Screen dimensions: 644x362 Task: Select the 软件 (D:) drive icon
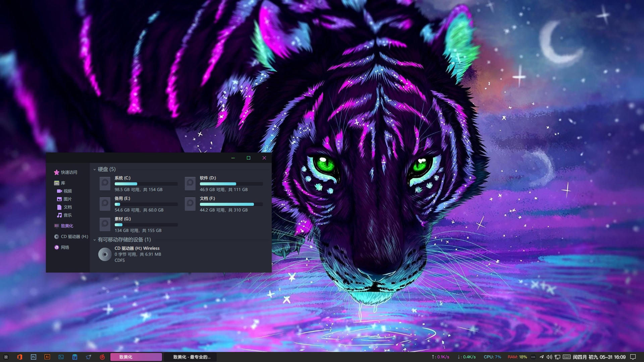pos(190,184)
